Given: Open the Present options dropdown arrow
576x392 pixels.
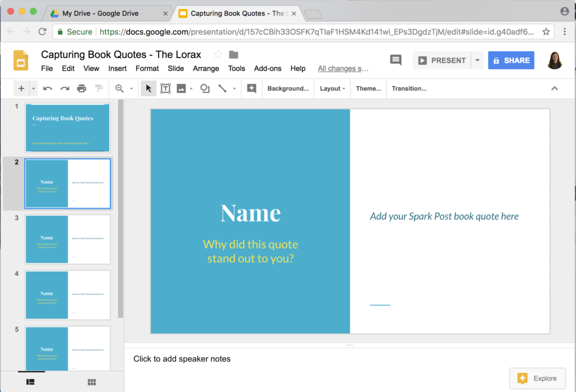Looking at the screenshot, I should click(476, 60).
